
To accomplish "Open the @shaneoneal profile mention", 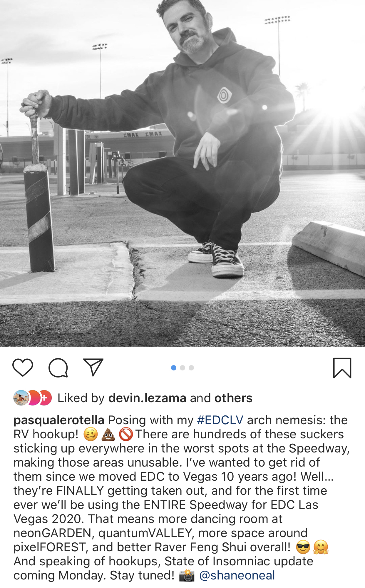I will pyautogui.click(x=237, y=575).
